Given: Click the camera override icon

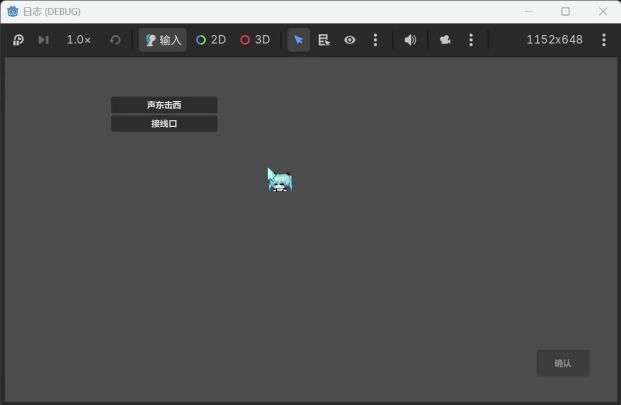Looking at the screenshot, I should [x=445, y=40].
